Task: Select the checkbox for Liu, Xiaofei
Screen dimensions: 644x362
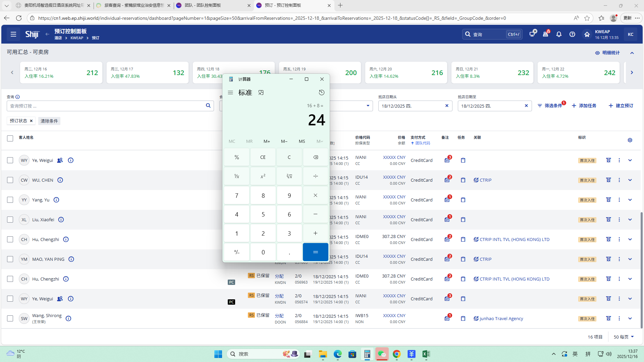Action: (10, 220)
